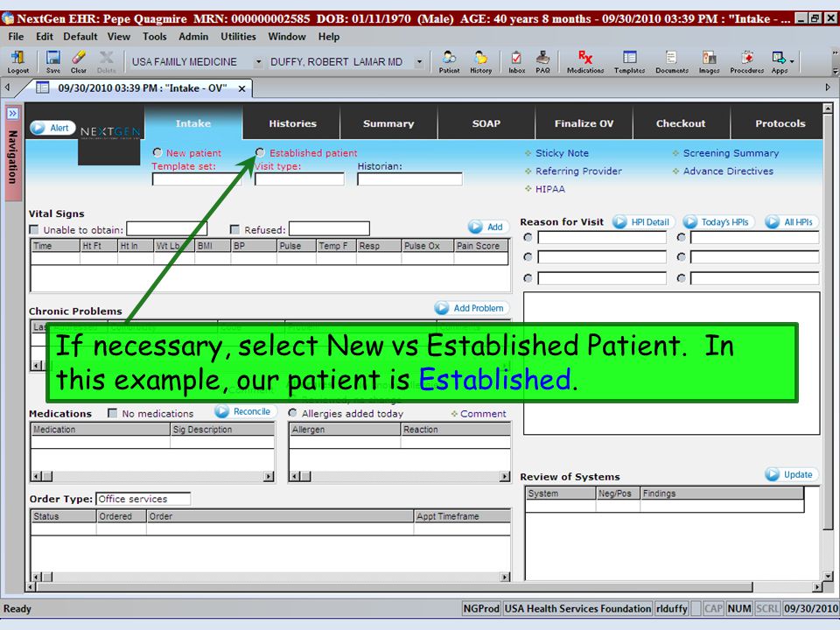
Task: Click the Visit type field
Action: coord(299,178)
